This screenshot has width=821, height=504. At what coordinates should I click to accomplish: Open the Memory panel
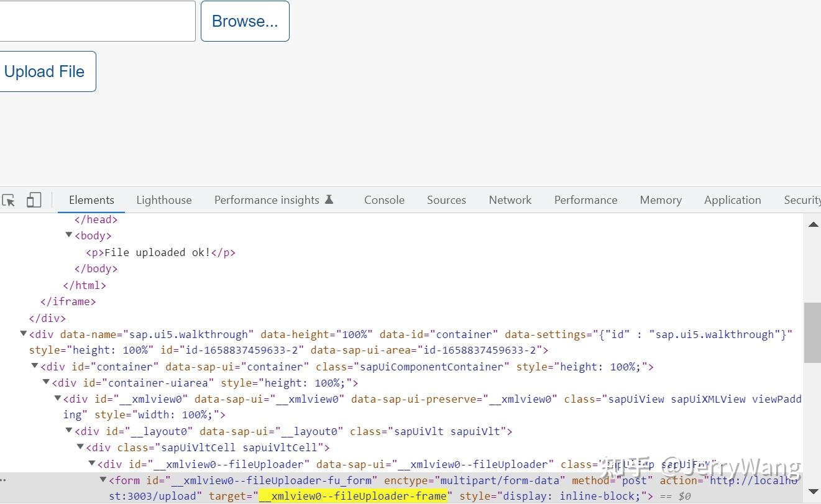(x=660, y=199)
